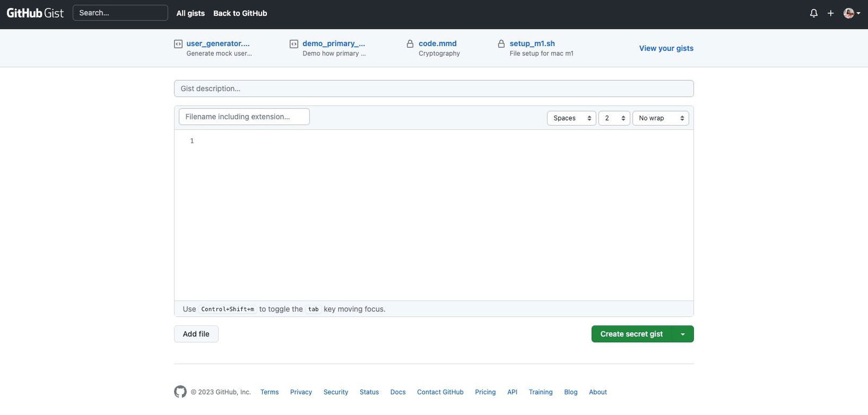This screenshot has width=868, height=415.
Task: Focus the Gist description field
Action: 434,88
